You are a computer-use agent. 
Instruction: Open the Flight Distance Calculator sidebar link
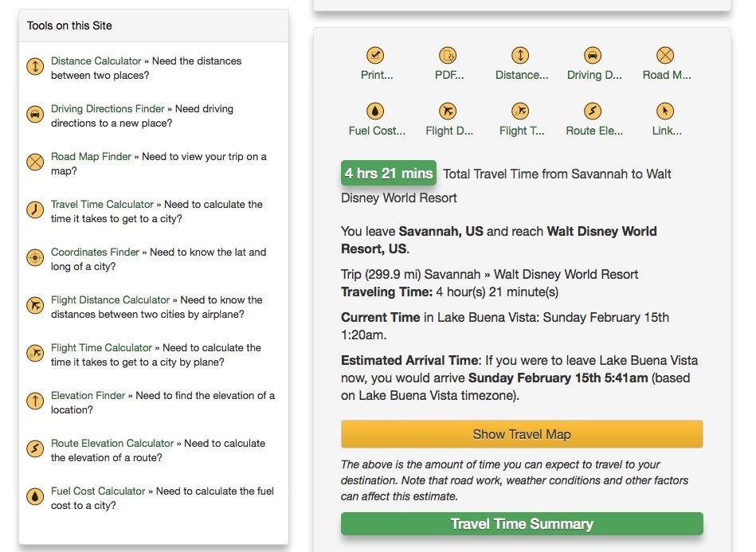(110, 300)
